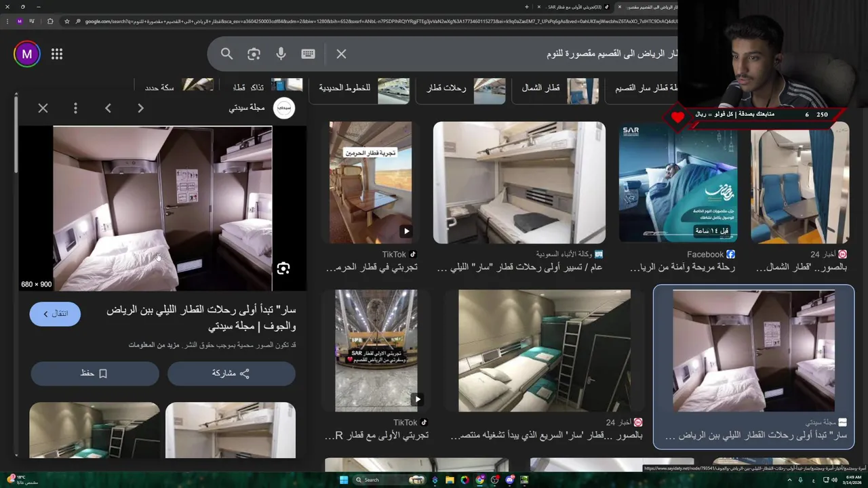Viewport: 868px width, 488px height.
Task: Open OBS Studio from the taskbar
Action: [495, 480]
